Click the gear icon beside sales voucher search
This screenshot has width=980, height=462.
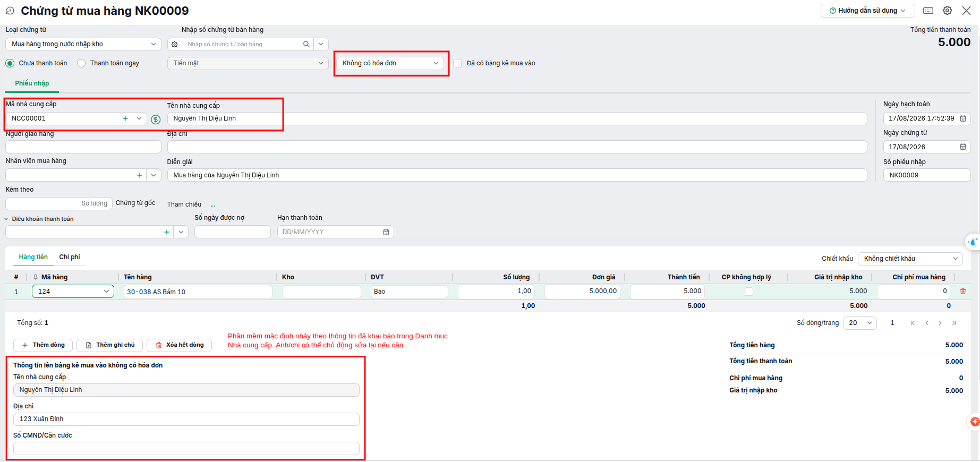coord(175,45)
